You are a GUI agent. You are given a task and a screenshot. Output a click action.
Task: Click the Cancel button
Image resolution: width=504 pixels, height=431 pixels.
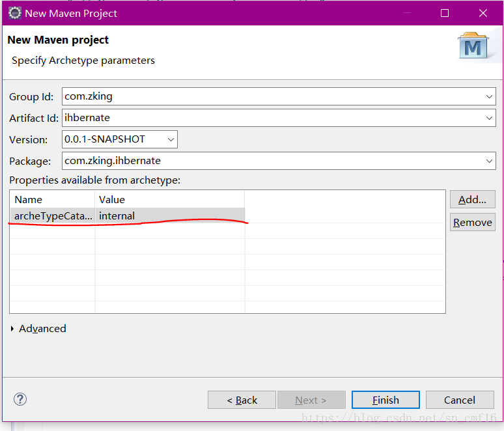pos(460,400)
